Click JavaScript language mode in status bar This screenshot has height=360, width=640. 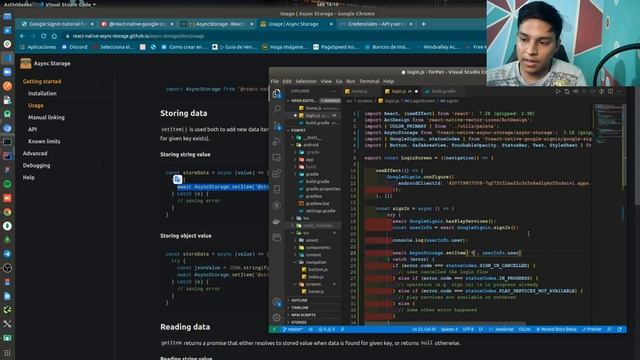click(504, 329)
